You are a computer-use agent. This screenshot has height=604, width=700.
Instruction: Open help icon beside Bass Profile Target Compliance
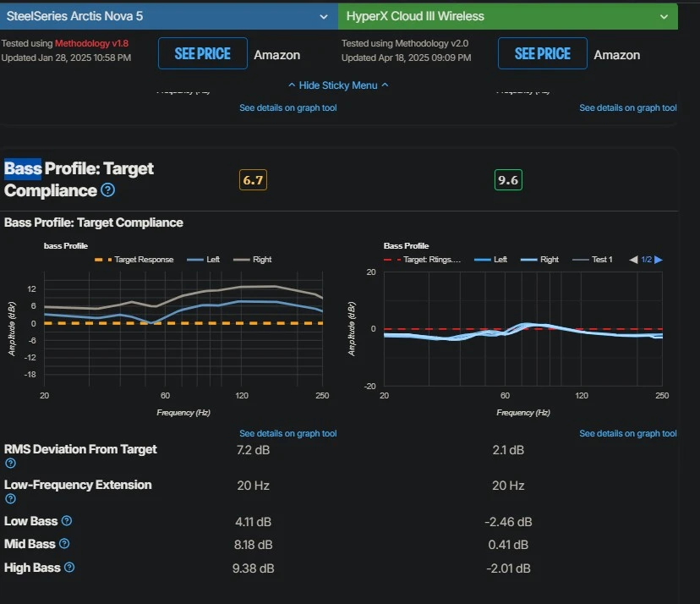tap(107, 190)
